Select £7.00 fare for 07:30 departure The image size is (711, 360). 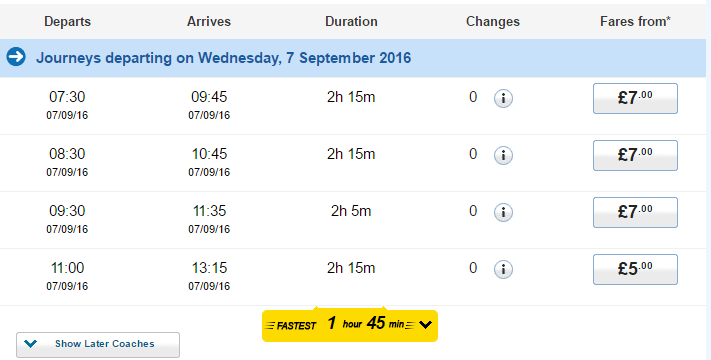click(635, 98)
